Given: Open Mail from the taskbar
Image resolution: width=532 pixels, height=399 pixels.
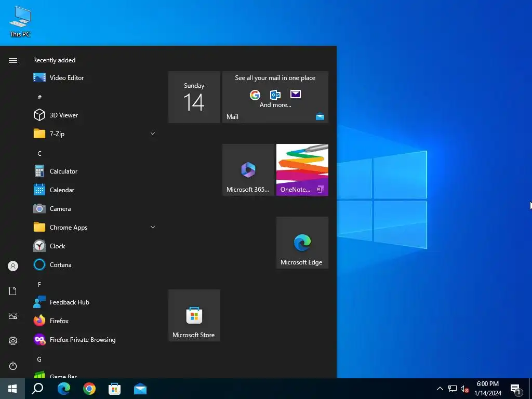Looking at the screenshot, I should 140,389.
